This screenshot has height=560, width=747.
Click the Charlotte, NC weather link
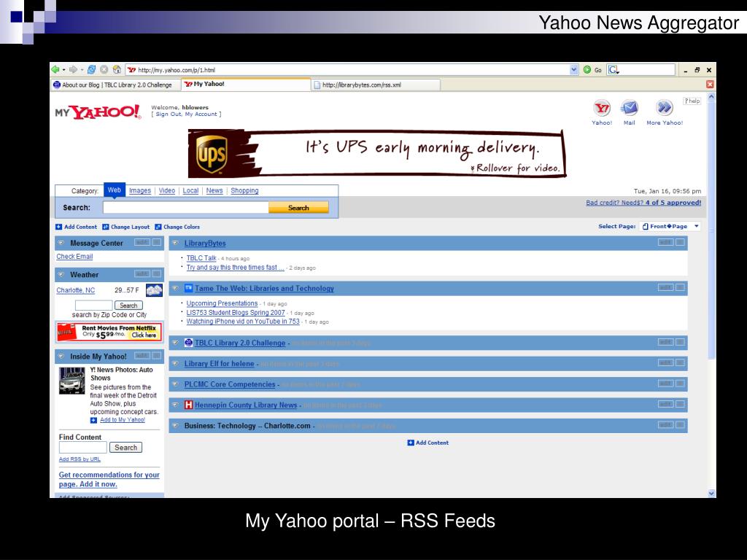76,290
